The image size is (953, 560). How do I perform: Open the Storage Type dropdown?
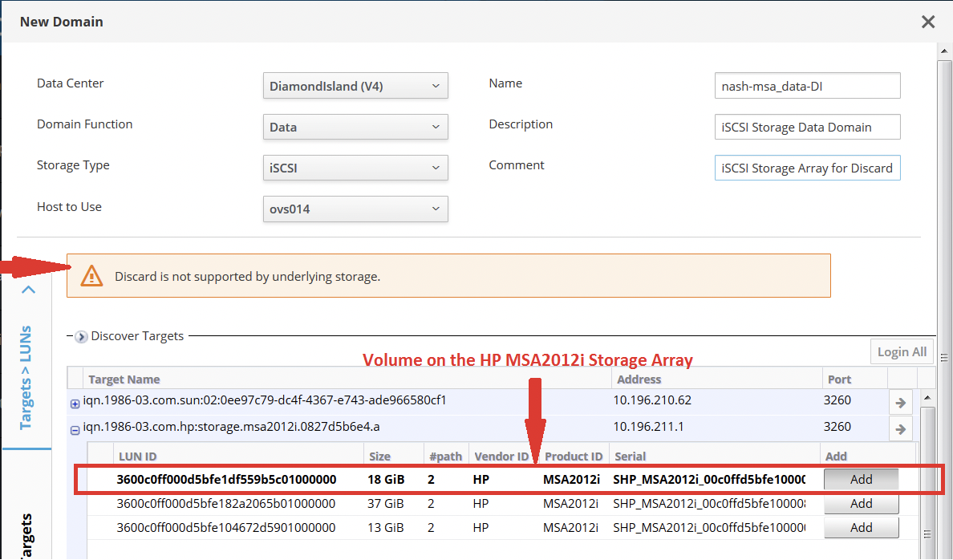pos(355,168)
